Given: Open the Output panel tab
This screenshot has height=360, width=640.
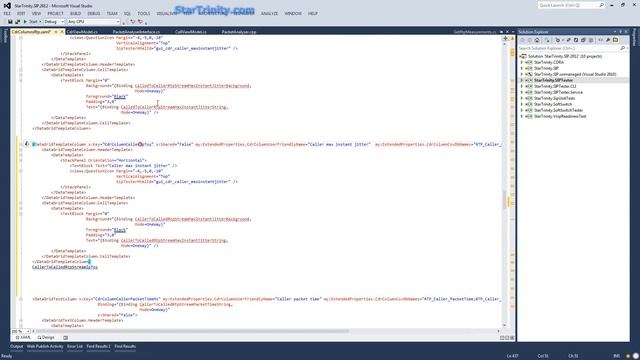Looking at the screenshot, I should [x=17, y=347].
